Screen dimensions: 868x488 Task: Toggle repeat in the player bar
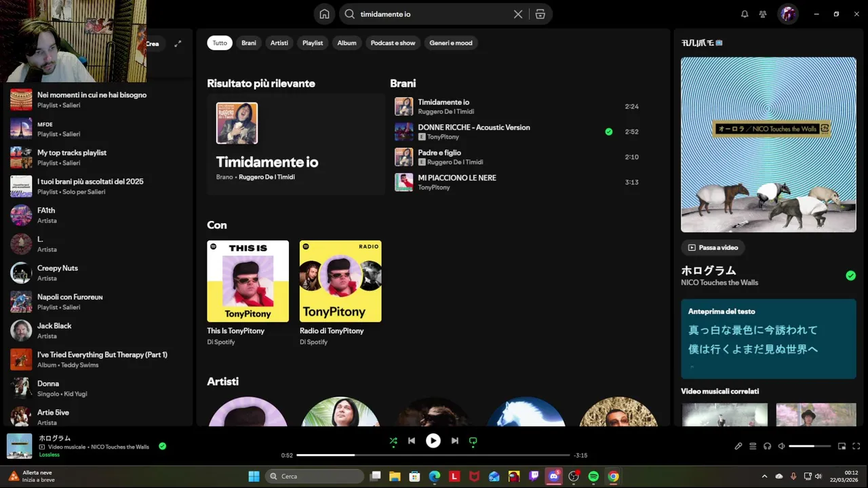pos(473,441)
